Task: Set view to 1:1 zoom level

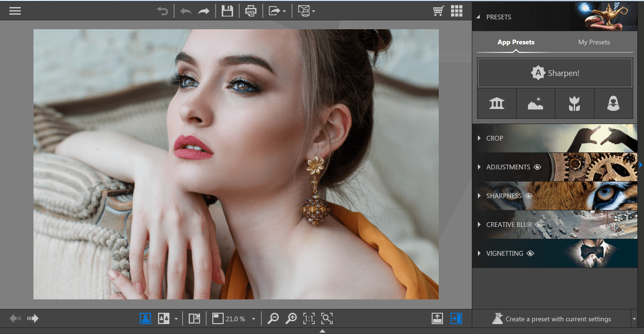Action: click(x=309, y=318)
